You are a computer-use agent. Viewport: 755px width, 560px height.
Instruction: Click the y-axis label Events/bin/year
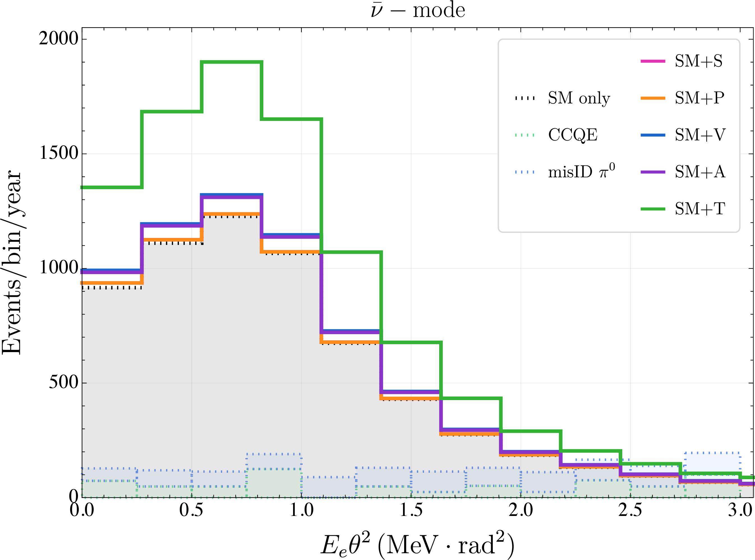click(x=11, y=263)
